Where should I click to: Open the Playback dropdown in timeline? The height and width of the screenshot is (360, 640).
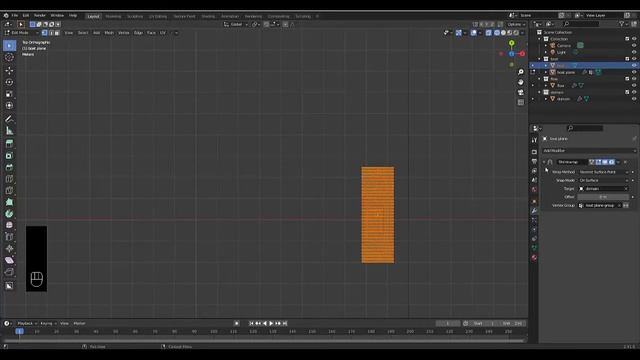[27, 323]
